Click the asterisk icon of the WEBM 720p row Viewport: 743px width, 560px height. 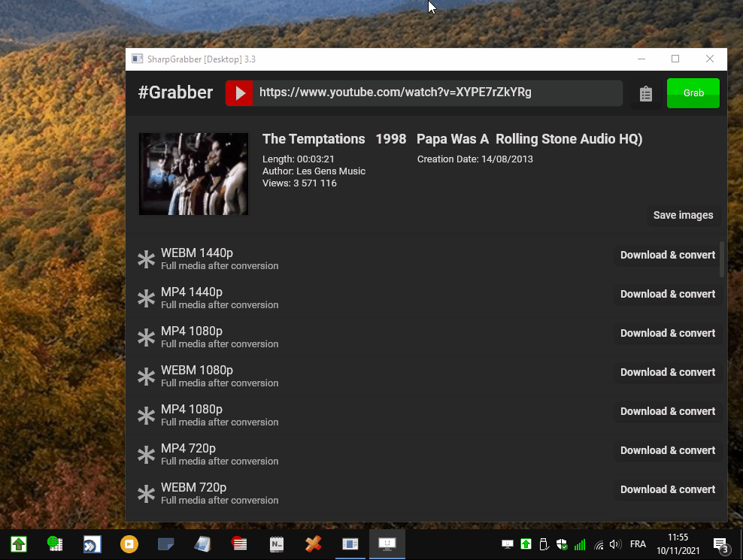pyautogui.click(x=146, y=494)
